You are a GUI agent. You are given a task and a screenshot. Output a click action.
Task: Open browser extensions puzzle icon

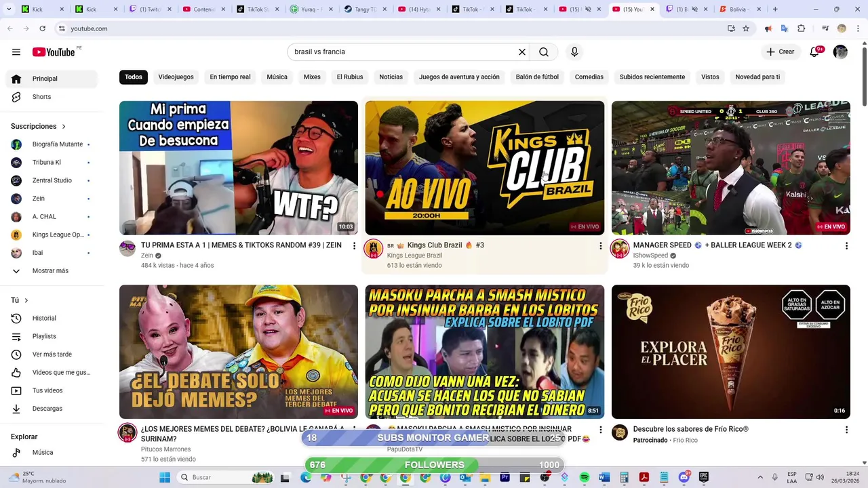coord(802,28)
